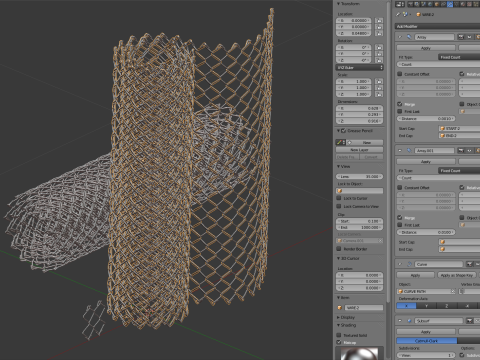
Task: Enable First Last in Array modifier
Action: pos(400,111)
